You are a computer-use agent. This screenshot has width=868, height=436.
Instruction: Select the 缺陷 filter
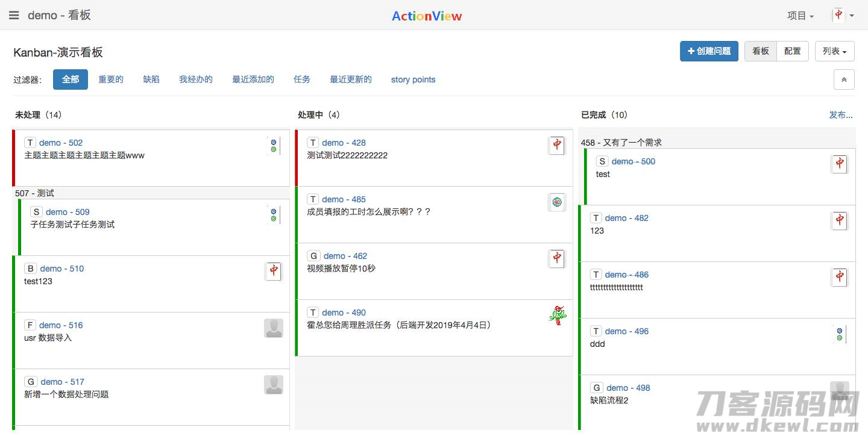point(151,79)
